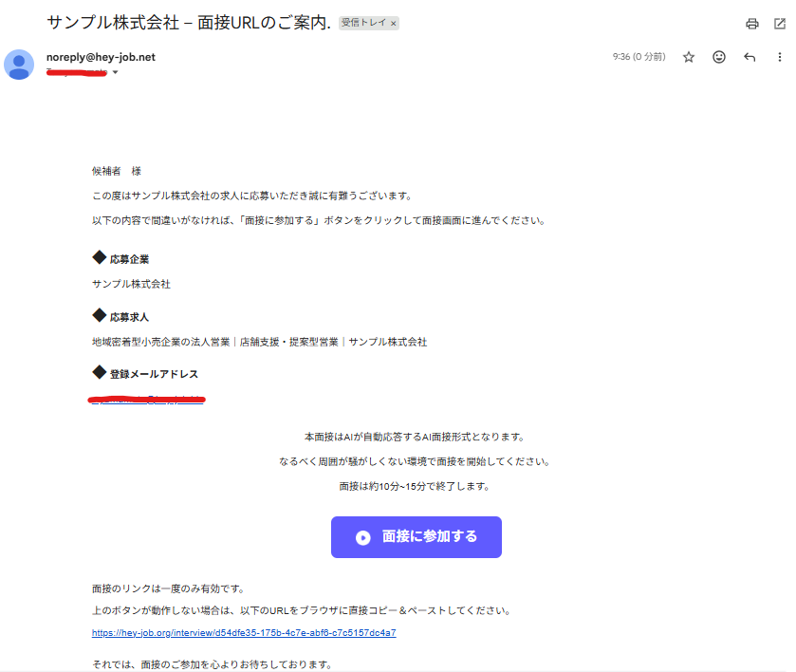This screenshot has height=672, width=796.
Task: Click the 応募企業 section heading
Action: coord(129,259)
